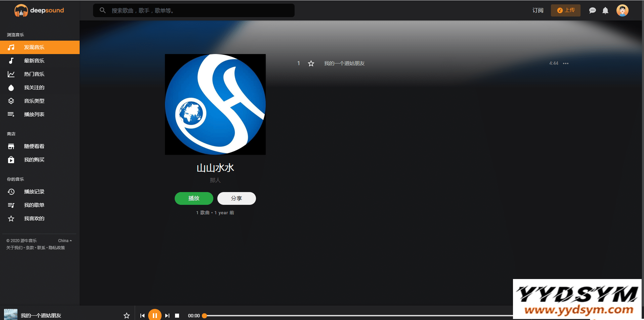Open the notifications bell icon
Screen dimensions: 644x320
(605, 10)
